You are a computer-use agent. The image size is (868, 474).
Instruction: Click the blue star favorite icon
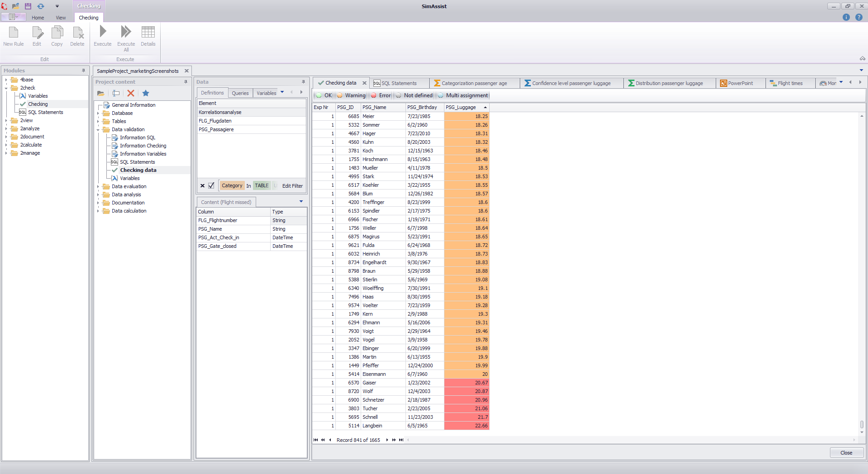[146, 93]
